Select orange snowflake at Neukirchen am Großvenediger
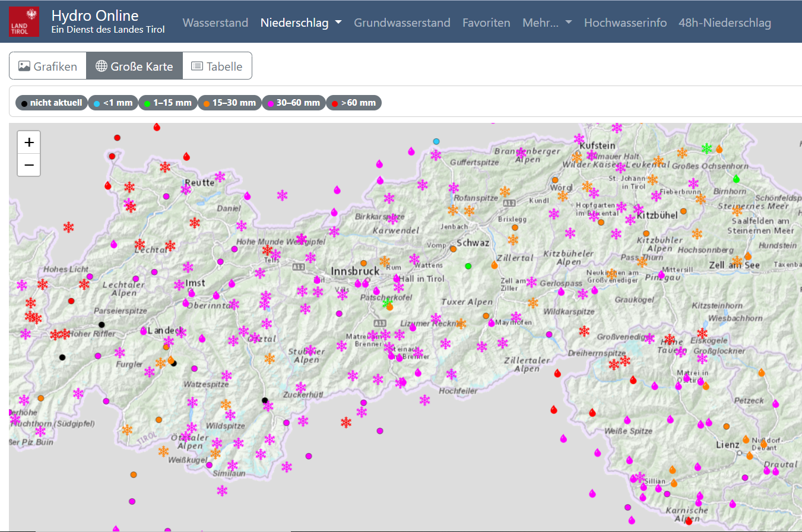 coord(612,274)
